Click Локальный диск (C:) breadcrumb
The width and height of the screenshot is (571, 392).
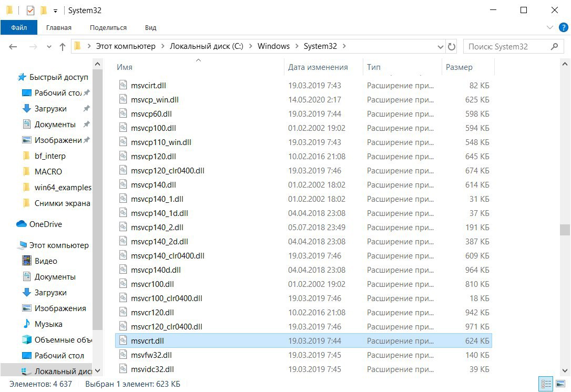pyautogui.click(x=207, y=46)
